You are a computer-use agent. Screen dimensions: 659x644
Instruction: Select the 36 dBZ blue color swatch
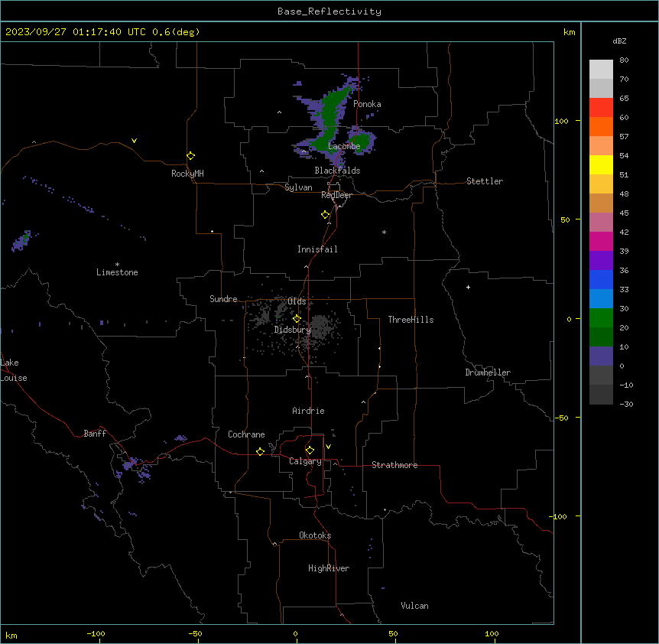601,279
